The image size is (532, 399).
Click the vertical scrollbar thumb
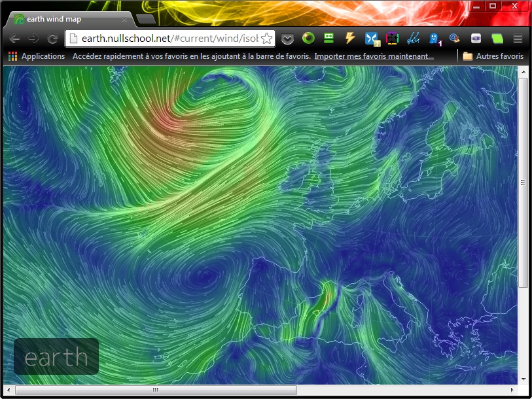[x=523, y=182]
